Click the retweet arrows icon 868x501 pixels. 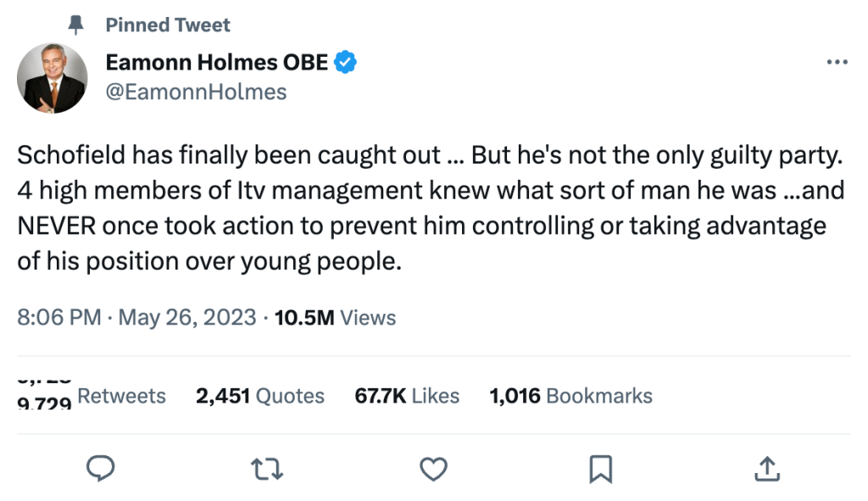(267, 467)
